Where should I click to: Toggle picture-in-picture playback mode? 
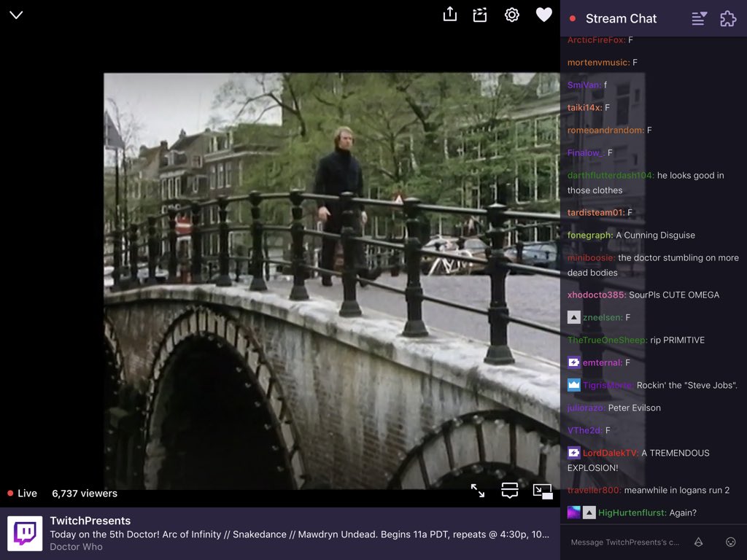point(543,492)
